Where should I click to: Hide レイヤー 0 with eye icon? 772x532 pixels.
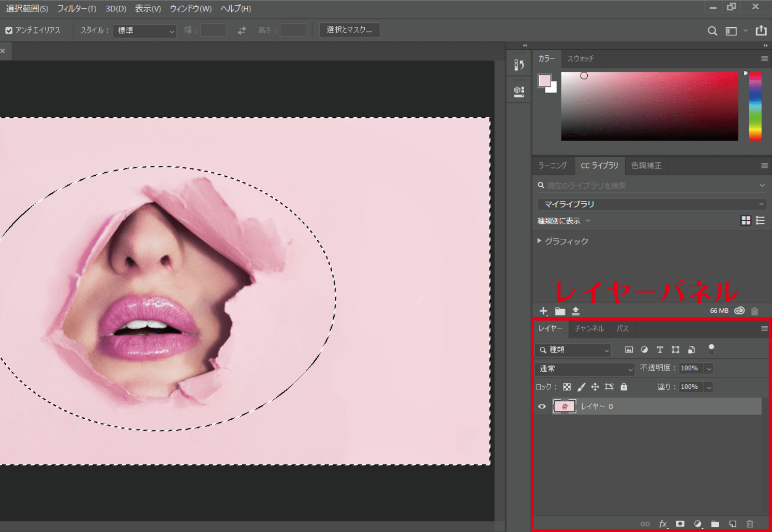pyautogui.click(x=542, y=406)
